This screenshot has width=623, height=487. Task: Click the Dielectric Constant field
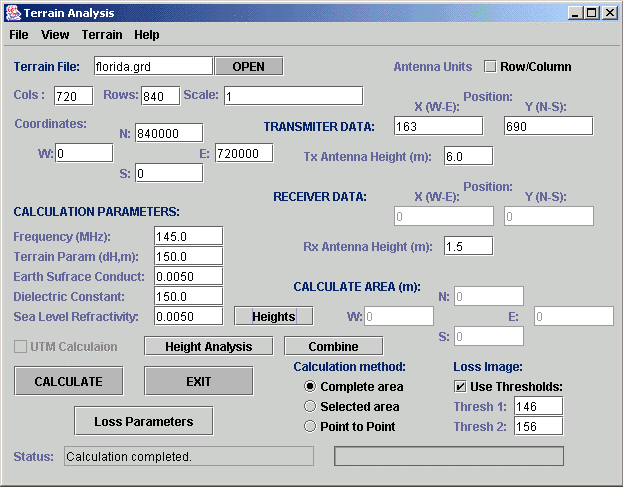tap(188, 296)
